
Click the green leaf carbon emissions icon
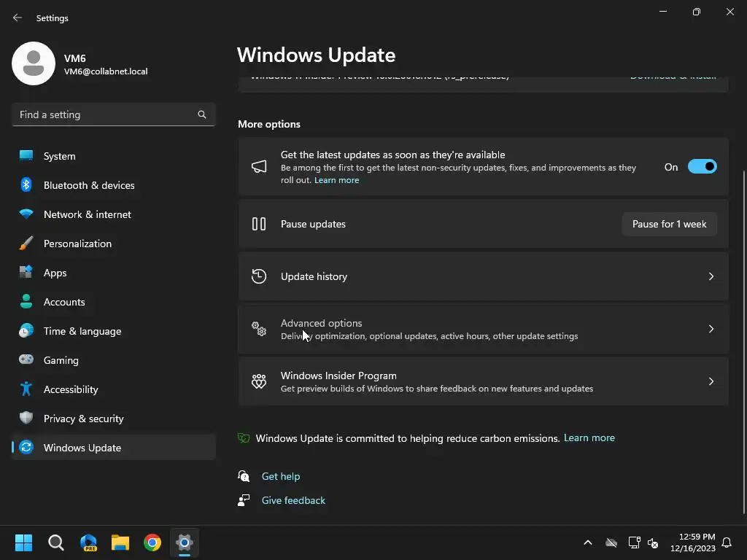(244, 437)
